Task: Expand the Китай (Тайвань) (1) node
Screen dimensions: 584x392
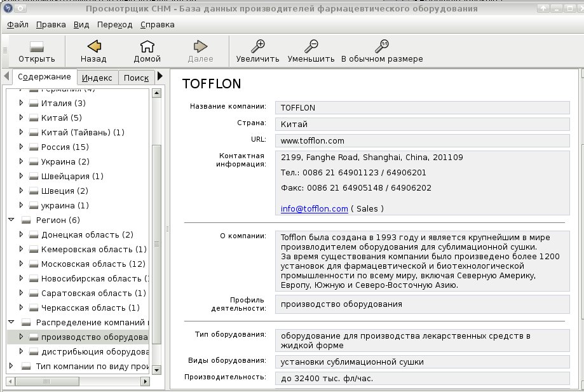Action: 21,132
